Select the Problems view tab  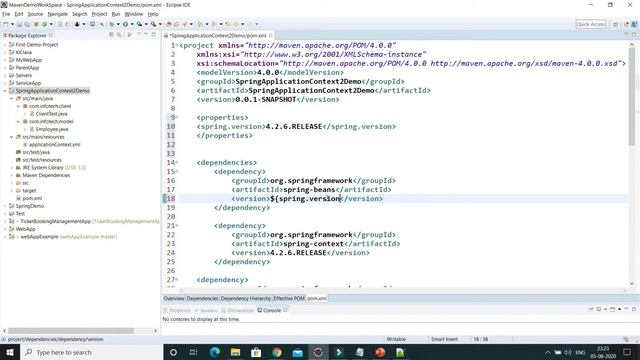tap(177, 310)
